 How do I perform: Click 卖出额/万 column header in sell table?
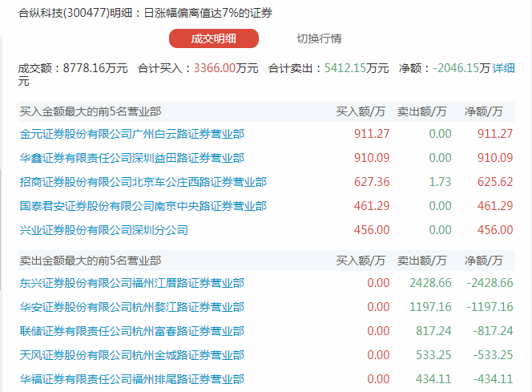[421, 261]
